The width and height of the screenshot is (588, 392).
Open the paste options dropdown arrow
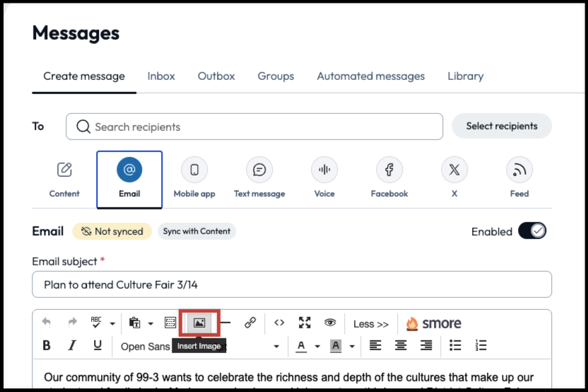[x=151, y=324]
